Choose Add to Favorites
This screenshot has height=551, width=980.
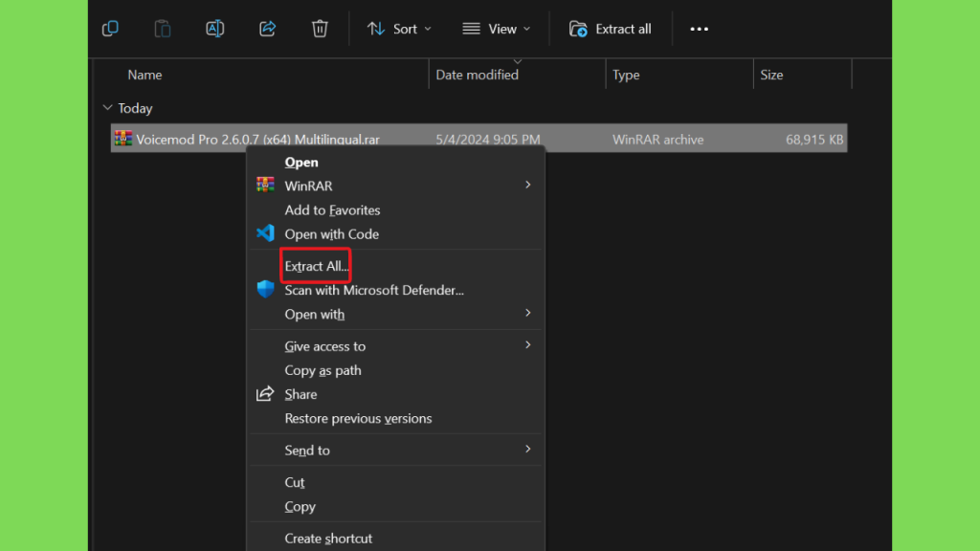[332, 210]
